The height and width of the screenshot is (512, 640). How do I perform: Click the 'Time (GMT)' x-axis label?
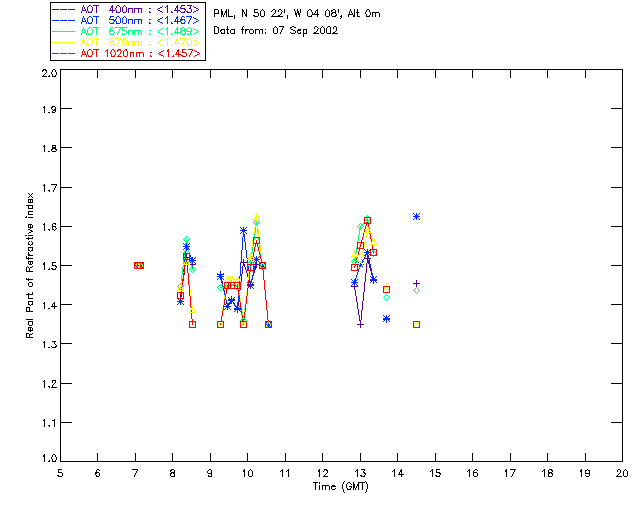(341, 487)
